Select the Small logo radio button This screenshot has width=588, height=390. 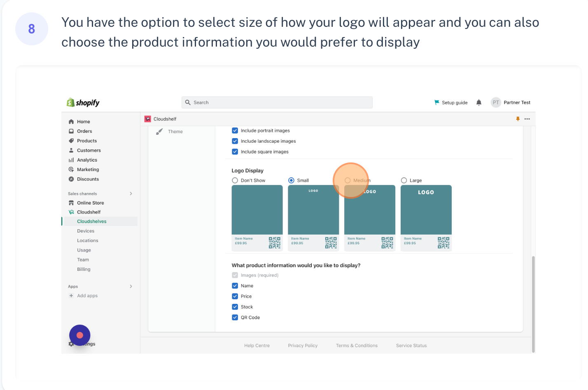pos(292,181)
